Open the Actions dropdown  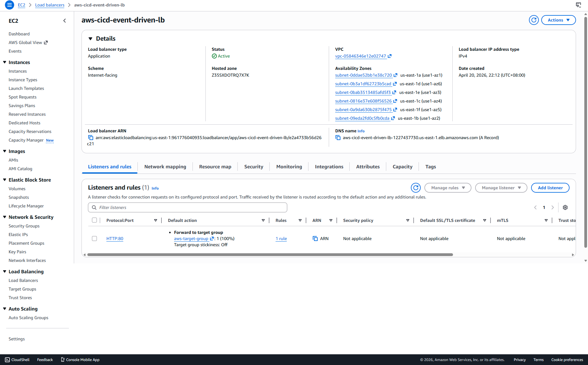click(558, 20)
